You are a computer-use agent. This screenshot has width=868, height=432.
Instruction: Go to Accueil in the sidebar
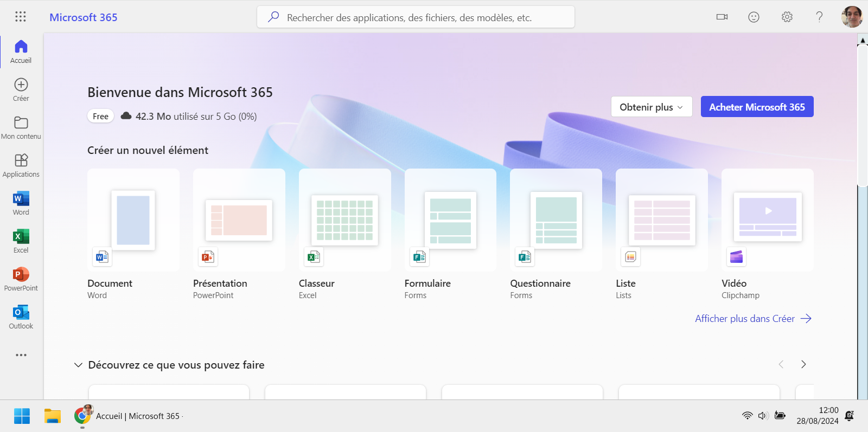pyautogui.click(x=21, y=52)
